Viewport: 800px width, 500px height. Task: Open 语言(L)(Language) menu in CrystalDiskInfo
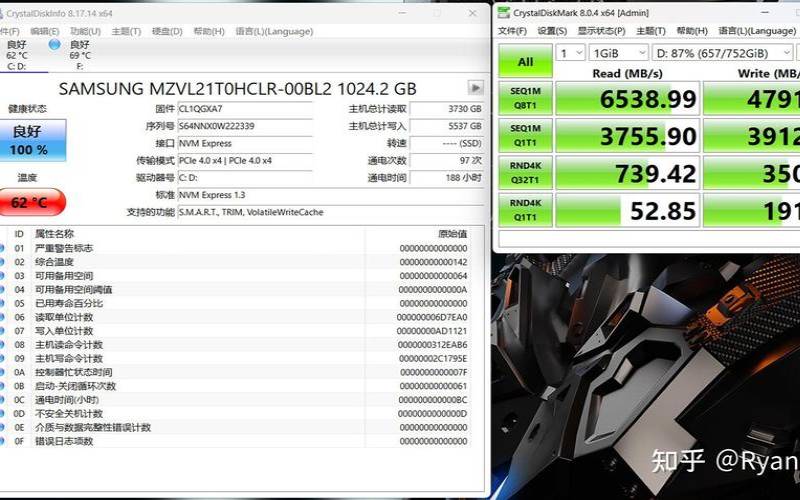tap(274, 31)
